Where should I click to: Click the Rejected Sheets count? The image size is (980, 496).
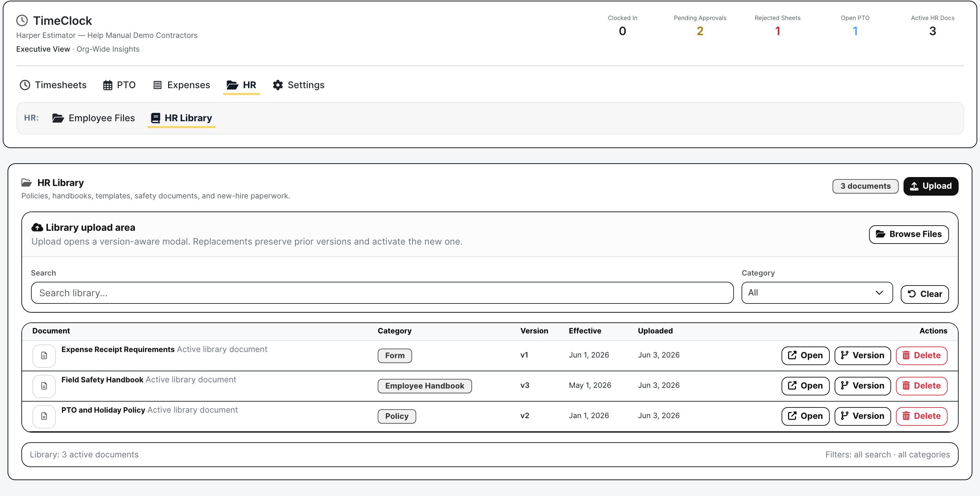coord(777,31)
